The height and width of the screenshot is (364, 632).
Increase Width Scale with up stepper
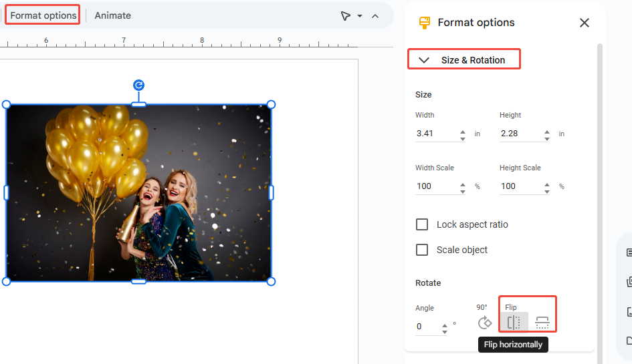tap(463, 184)
